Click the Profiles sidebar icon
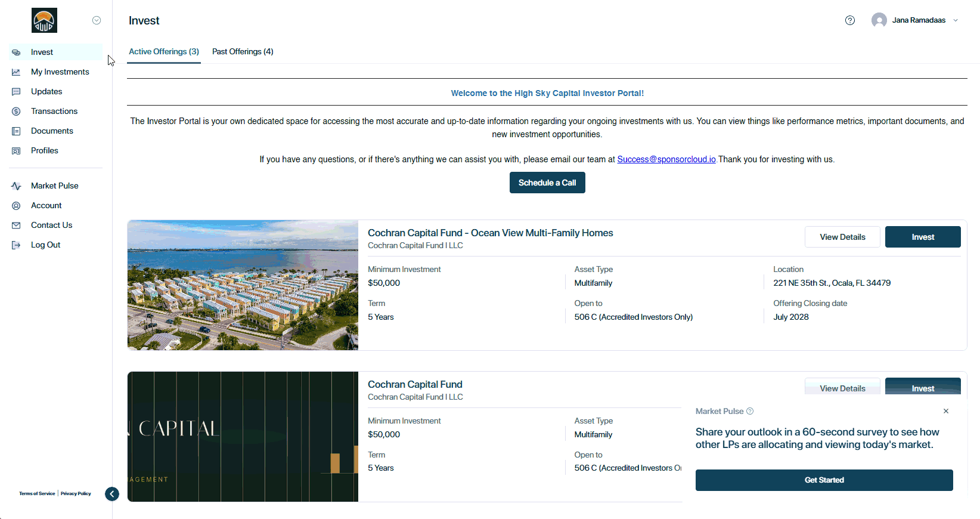The height and width of the screenshot is (519, 980). click(16, 151)
